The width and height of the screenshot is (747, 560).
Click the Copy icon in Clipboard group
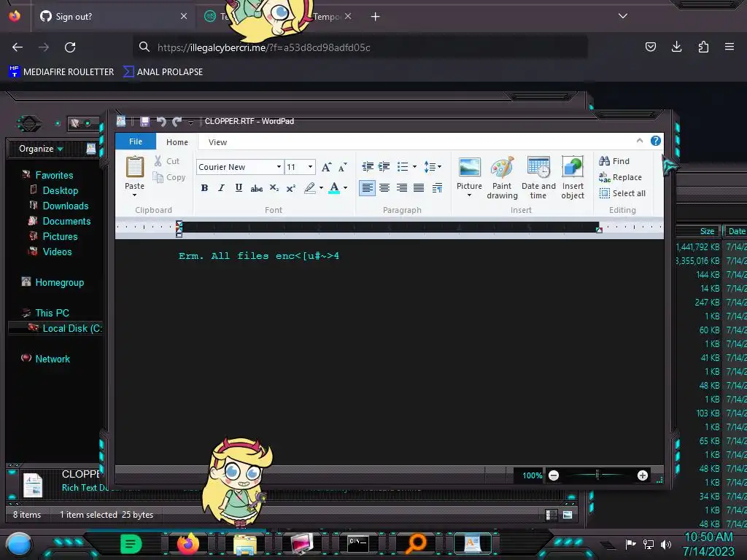pos(158,177)
